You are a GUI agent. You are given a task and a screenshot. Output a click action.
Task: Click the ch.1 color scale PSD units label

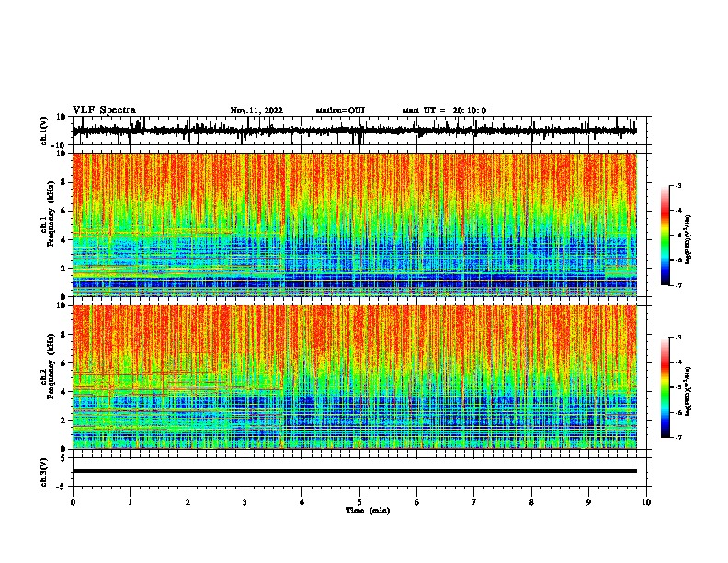688,239
